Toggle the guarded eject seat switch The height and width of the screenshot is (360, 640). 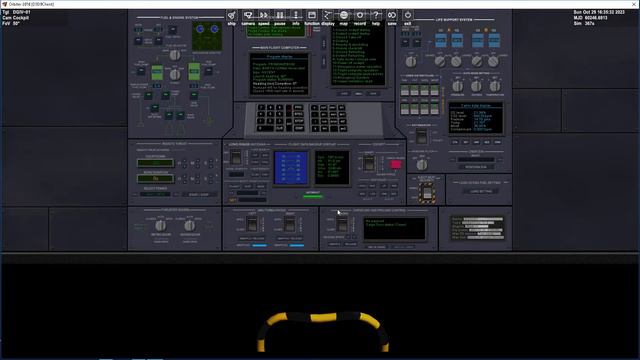tap(427, 193)
